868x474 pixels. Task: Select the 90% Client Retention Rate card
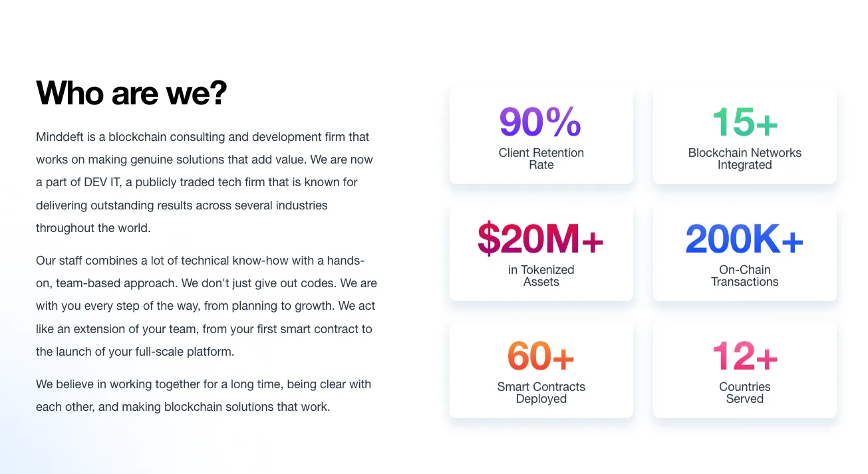pos(541,136)
